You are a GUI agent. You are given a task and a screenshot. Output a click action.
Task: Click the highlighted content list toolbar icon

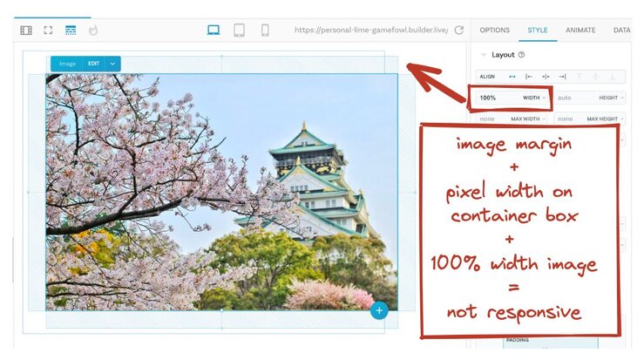pyautogui.click(x=71, y=30)
